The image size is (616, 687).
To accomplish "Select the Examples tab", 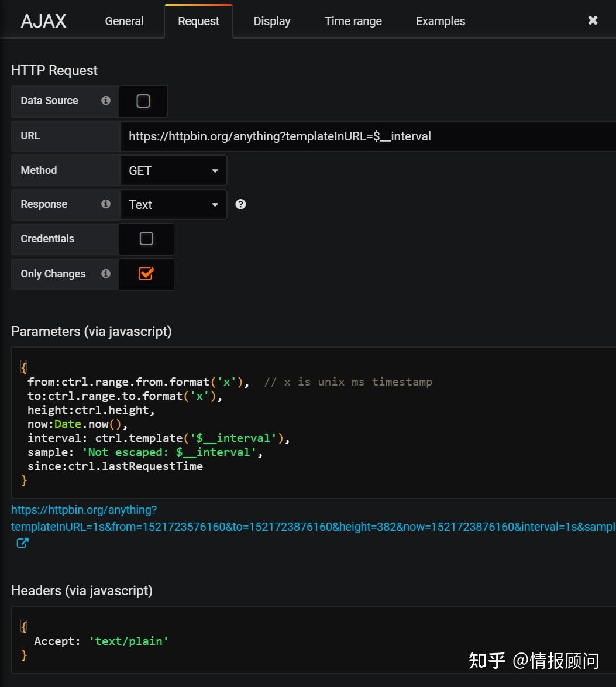I will (x=440, y=20).
